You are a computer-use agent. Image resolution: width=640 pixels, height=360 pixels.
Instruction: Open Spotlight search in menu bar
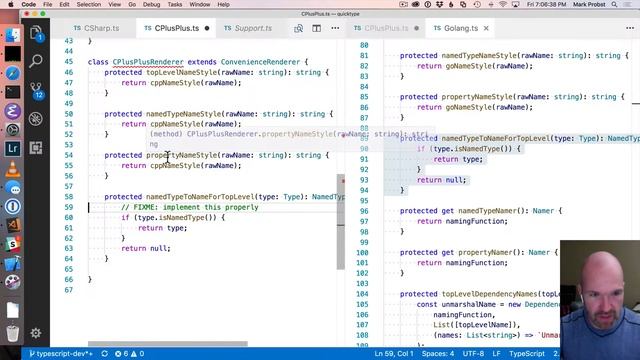614,4
